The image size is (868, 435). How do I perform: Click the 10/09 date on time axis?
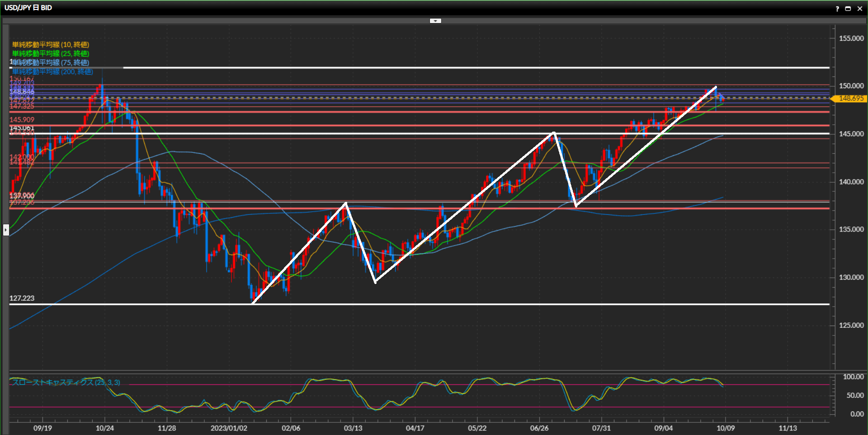click(725, 428)
